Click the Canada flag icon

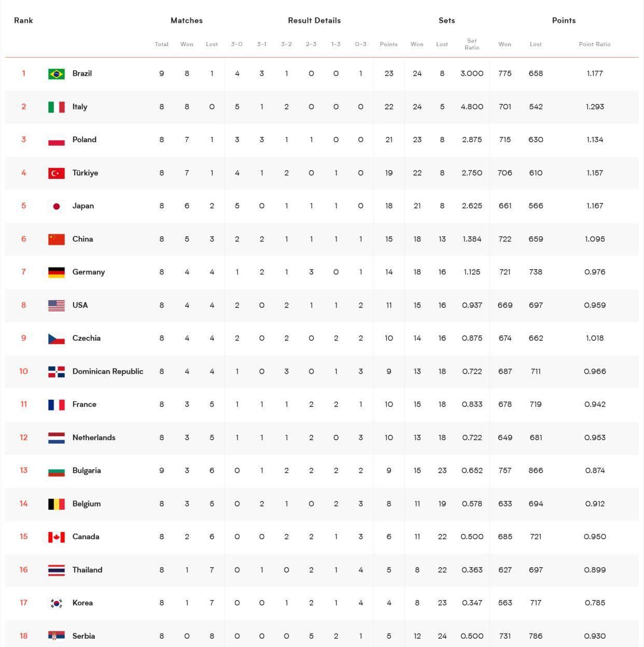[x=57, y=537]
